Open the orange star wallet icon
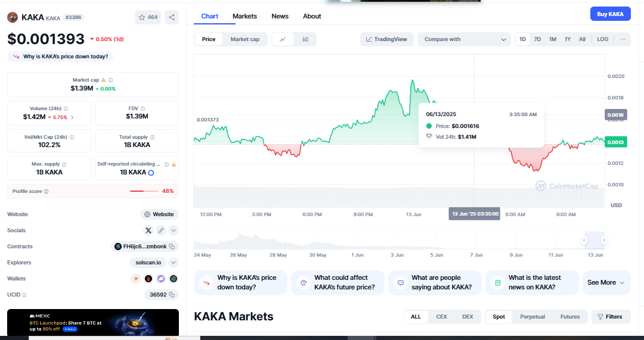644x340 pixels. [135, 279]
